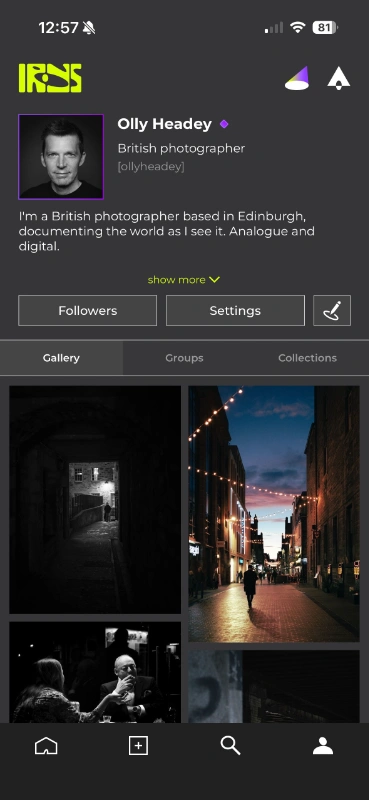Image resolution: width=369 pixels, height=800 pixels.
Task: Tap the Wi-Fi status icon
Action: pos(297,28)
